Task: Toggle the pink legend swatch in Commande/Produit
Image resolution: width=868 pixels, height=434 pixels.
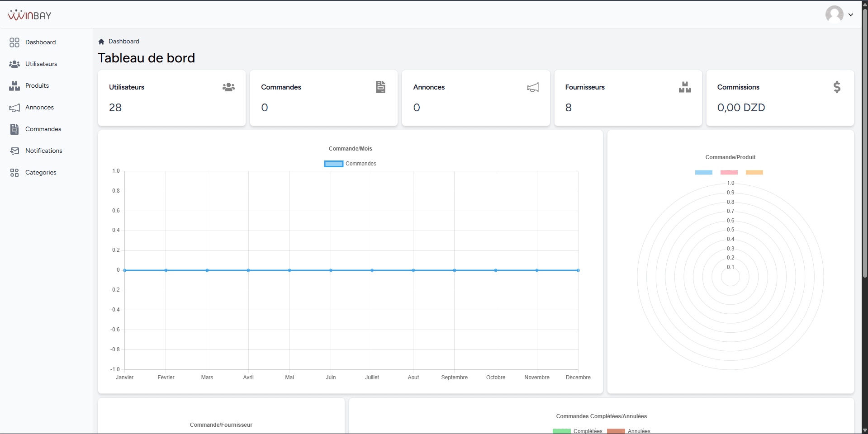Action: (x=729, y=172)
